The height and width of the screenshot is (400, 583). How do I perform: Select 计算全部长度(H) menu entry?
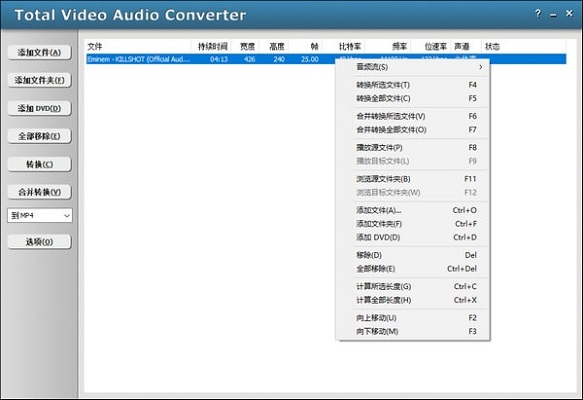413,300
